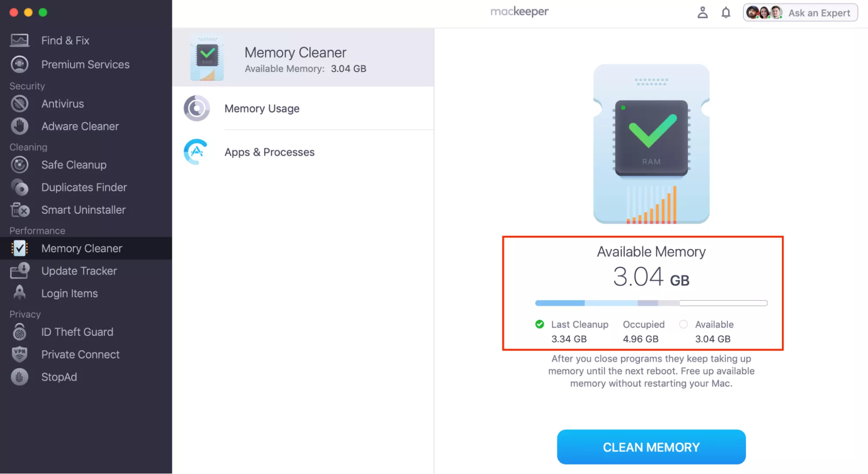Open Adware Cleaner from the sidebar
Image resolution: width=868 pixels, height=474 pixels.
pyautogui.click(x=19, y=126)
